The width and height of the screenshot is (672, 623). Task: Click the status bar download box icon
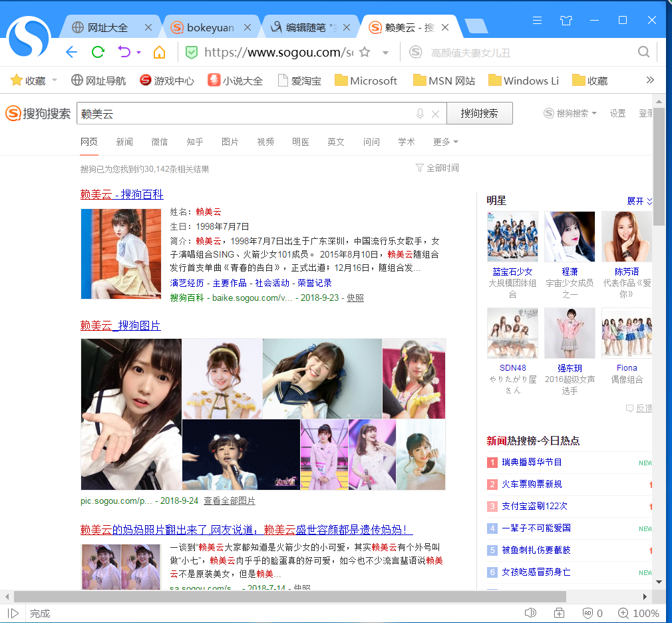pyautogui.click(x=560, y=613)
